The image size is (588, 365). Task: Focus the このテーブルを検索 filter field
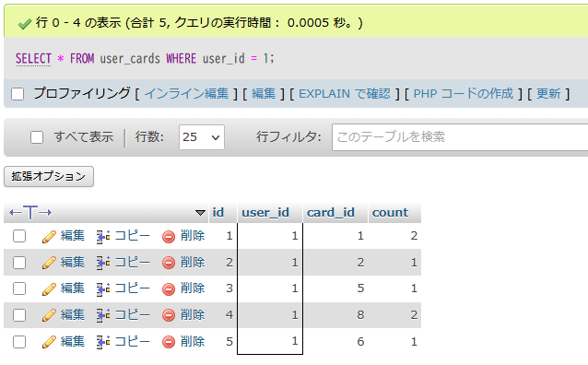click(460, 137)
